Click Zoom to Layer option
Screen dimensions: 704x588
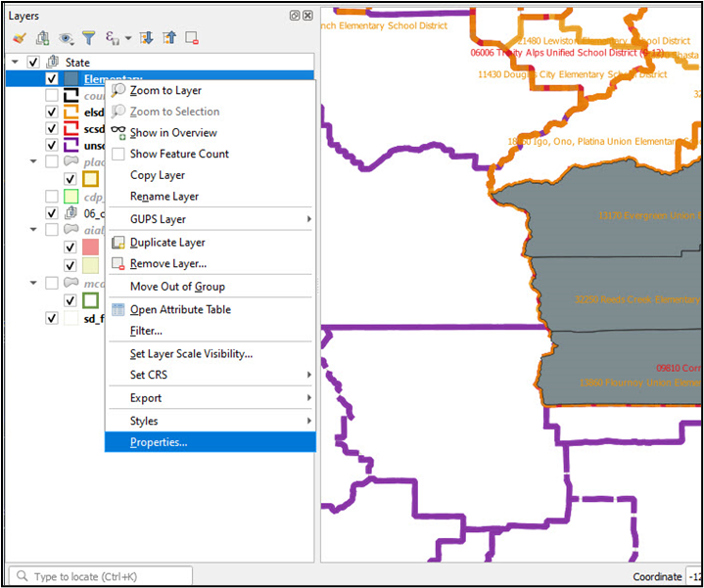(x=165, y=90)
